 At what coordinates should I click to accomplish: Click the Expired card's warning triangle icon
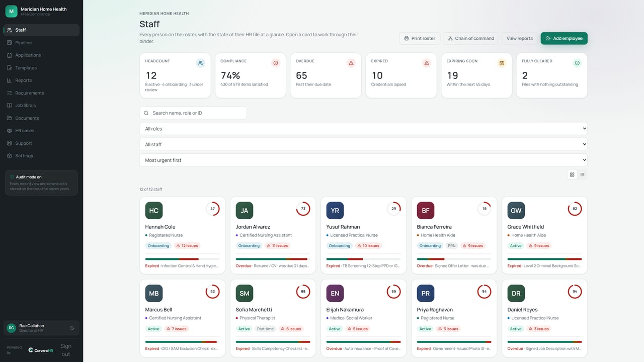click(x=427, y=63)
